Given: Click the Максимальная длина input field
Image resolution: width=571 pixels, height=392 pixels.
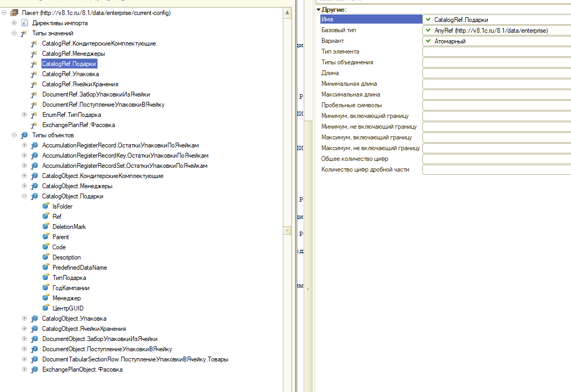Looking at the screenshot, I should tap(497, 94).
